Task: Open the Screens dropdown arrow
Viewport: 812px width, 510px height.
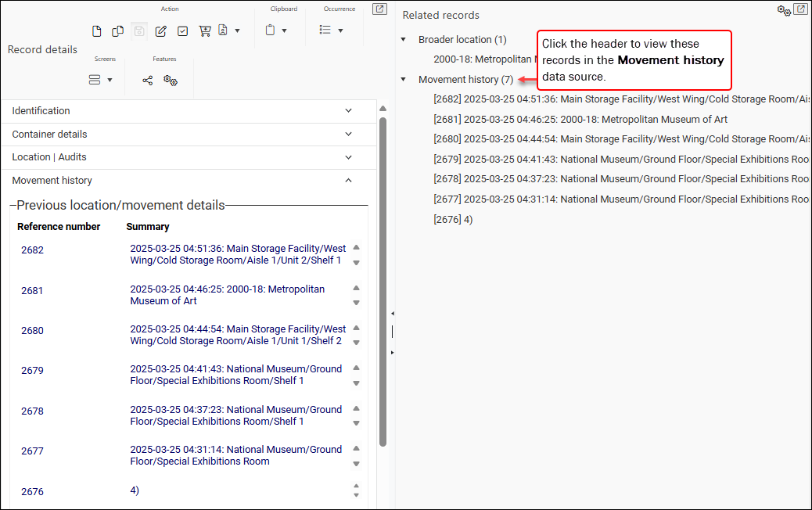Action: (x=110, y=80)
